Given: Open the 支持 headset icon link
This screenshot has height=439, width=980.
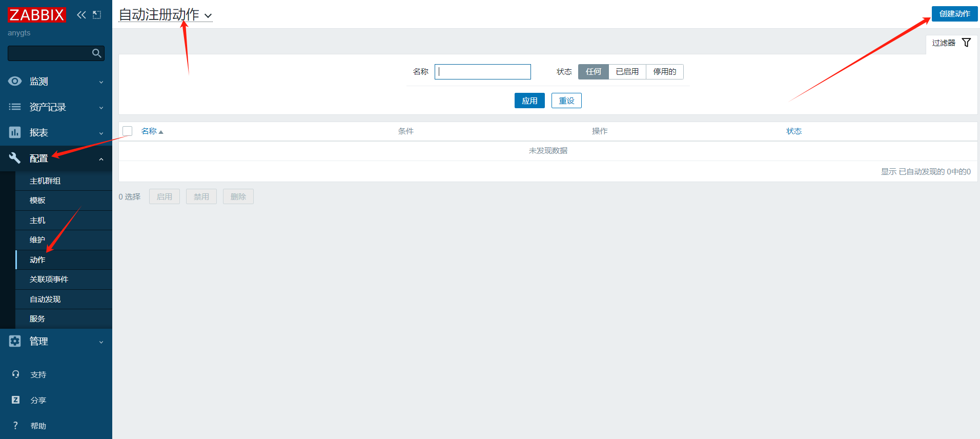Looking at the screenshot, I should [x=16, y=374].
